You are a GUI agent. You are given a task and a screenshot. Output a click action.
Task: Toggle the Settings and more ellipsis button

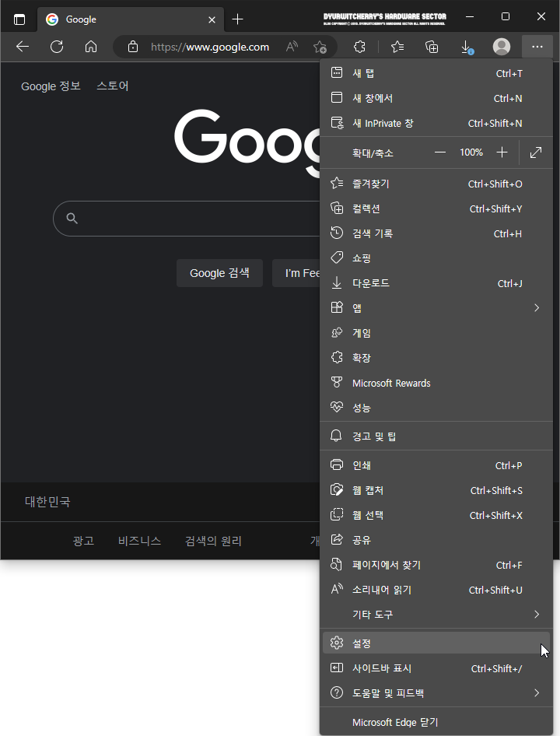coord(537,47)
